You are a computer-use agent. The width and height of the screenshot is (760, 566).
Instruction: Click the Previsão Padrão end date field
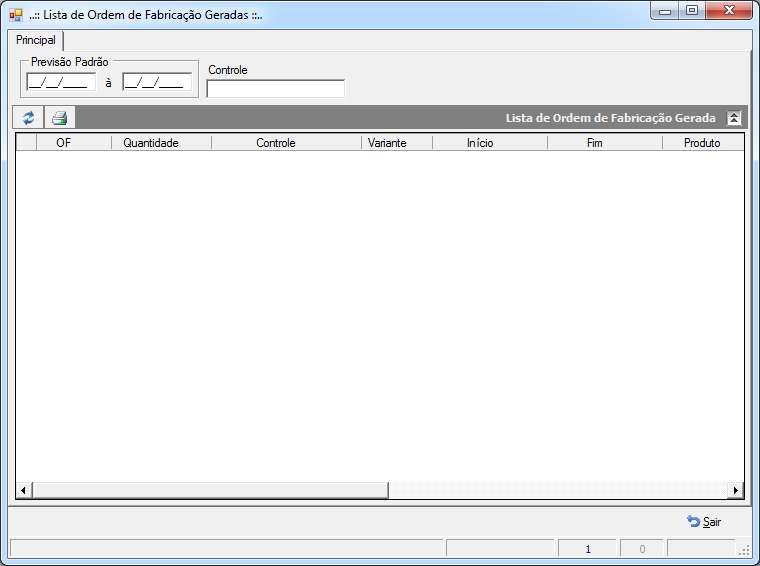157,82
